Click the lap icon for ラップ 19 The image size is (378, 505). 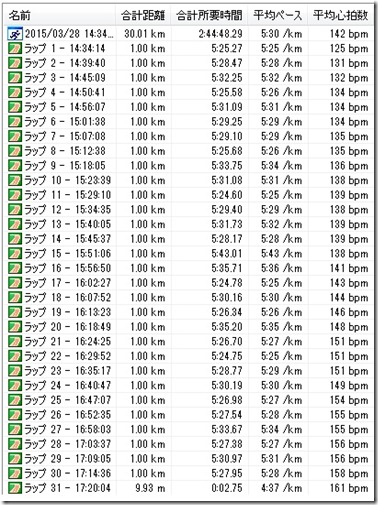click(15, 313)
